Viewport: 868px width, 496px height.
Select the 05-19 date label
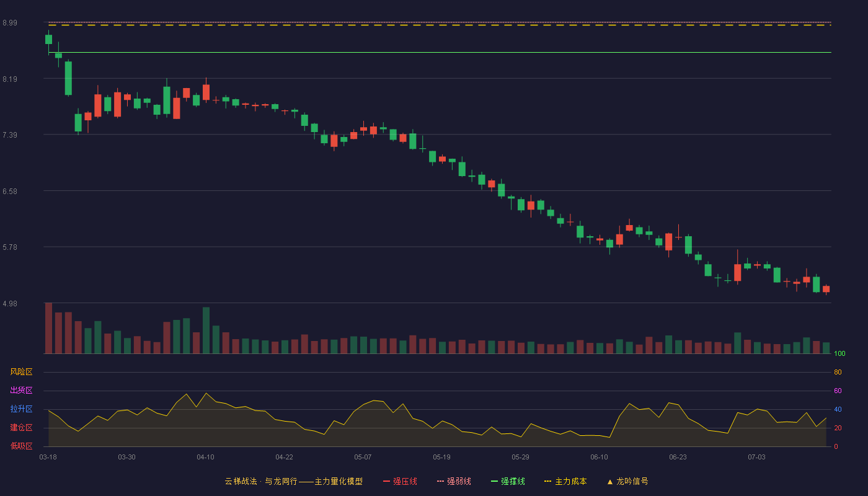(441, 457)
